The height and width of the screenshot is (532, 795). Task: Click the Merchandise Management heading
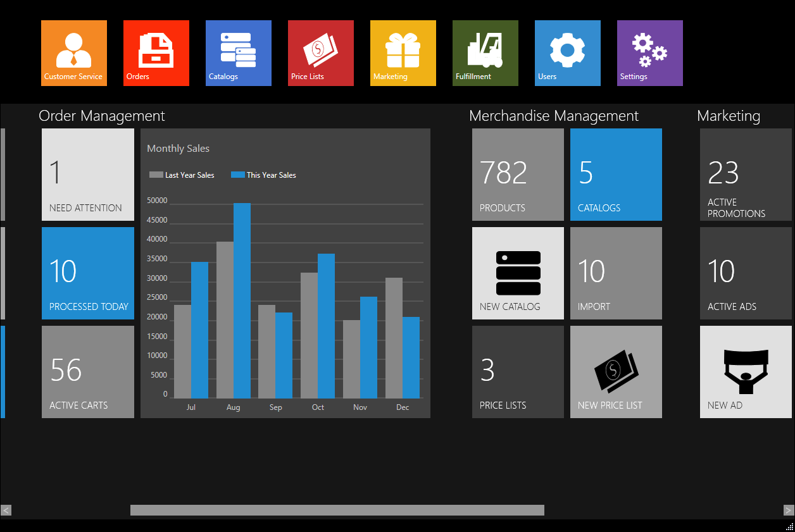pos(554,116)
